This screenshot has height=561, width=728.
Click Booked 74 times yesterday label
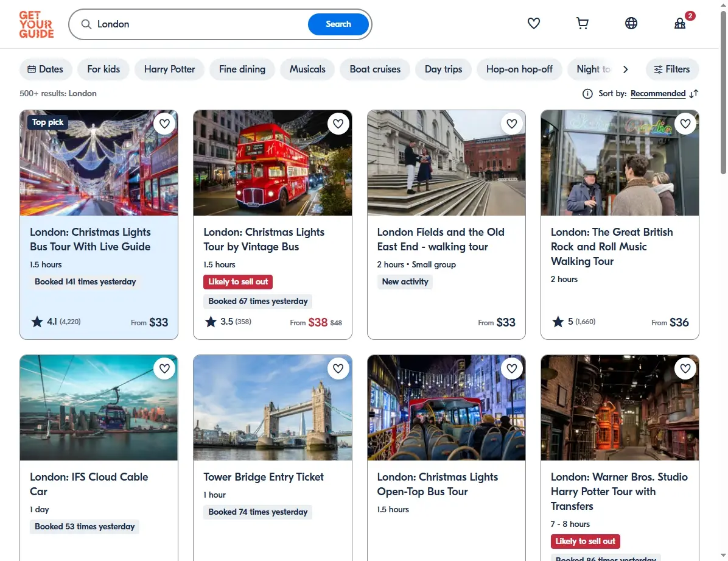pos(258,512)
